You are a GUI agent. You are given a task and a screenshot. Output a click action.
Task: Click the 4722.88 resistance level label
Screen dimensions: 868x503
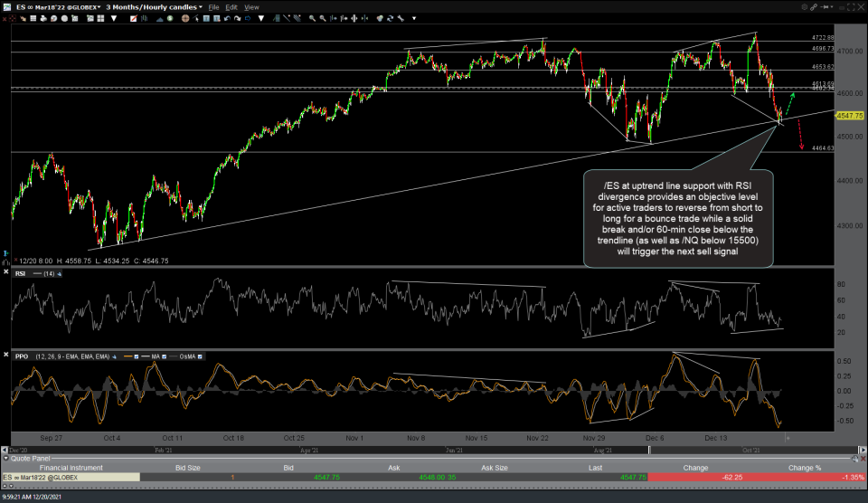point(823,38)
